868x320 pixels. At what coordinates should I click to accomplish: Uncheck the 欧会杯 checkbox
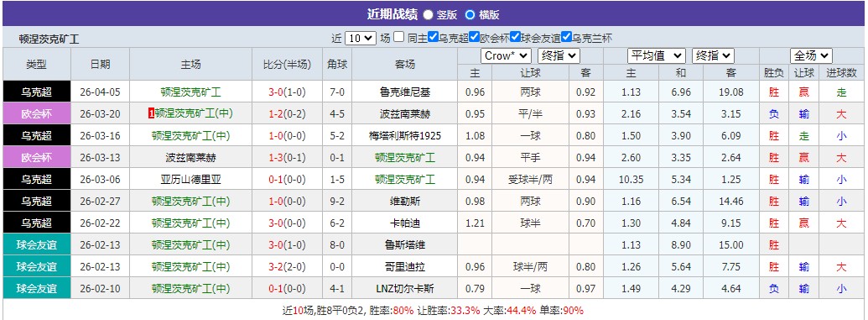pos(474,37)
